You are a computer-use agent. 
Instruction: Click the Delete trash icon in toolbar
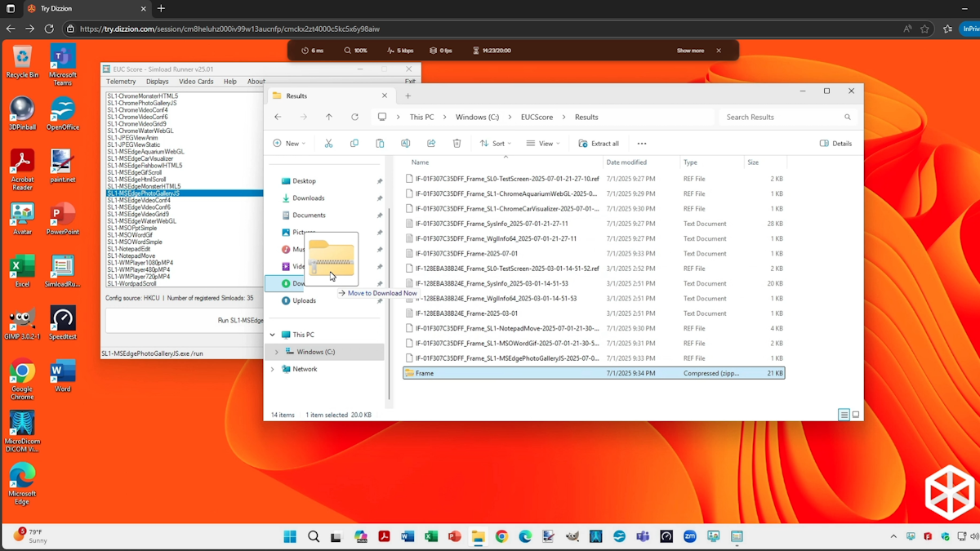pyautogui.click(x=457, y=144)
